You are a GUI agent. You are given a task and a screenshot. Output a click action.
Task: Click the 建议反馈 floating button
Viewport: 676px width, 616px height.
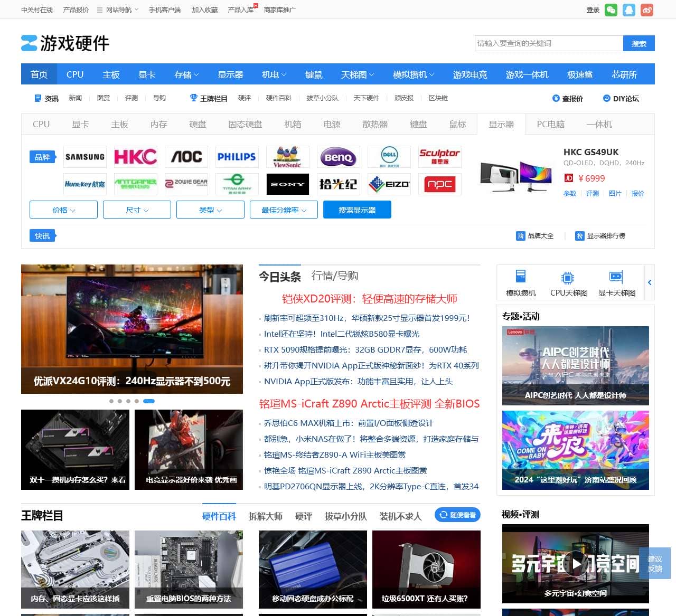coord(655,564)
